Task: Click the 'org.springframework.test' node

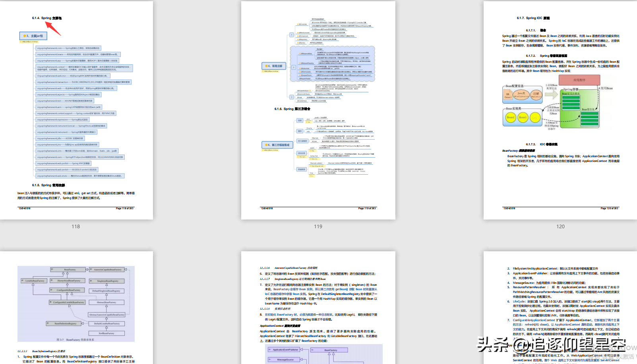Action: tap(65, 101)
